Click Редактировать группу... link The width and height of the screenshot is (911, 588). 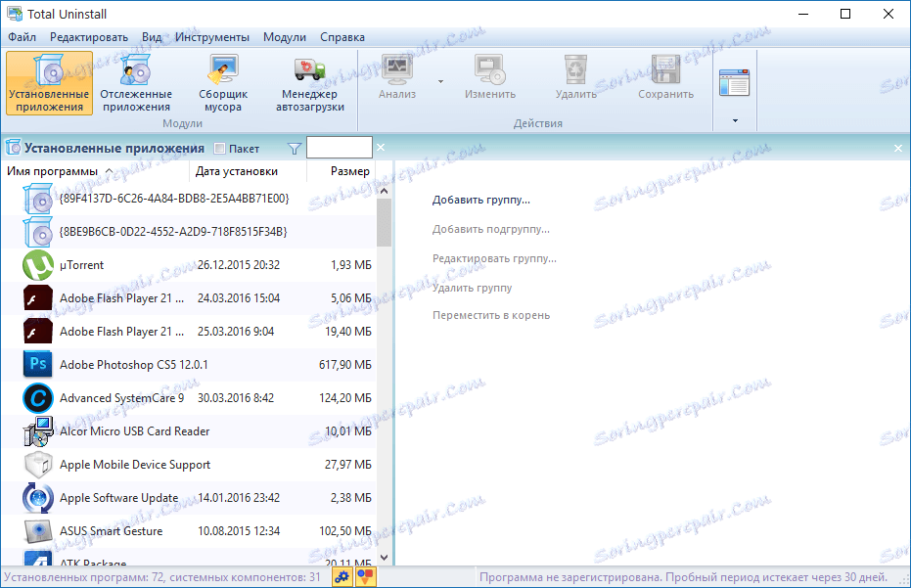[494, 258]
